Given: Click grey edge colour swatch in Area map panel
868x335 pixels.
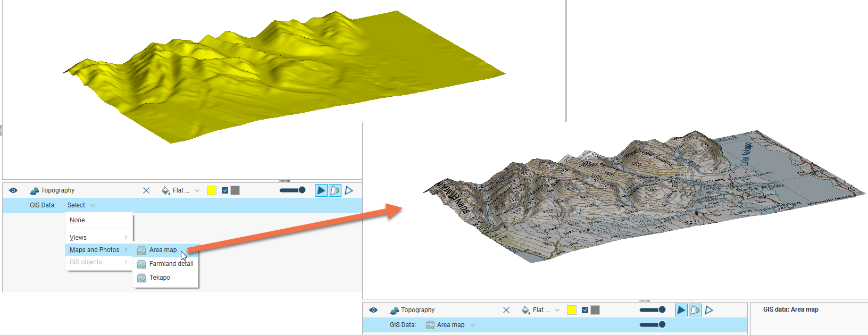Looking at the screenshot, I should [x=595, y=310].
